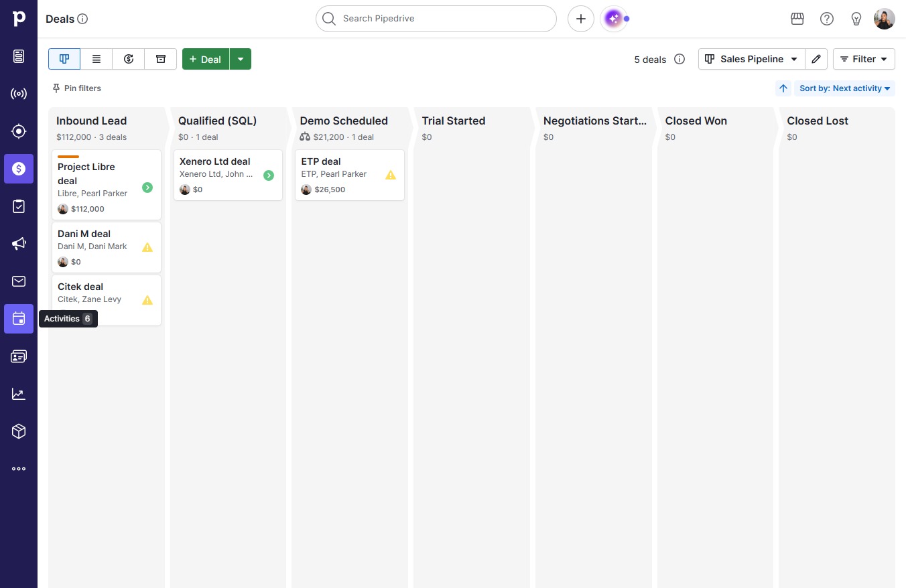Click the Closed Lost column header

[x=818, y=121]
